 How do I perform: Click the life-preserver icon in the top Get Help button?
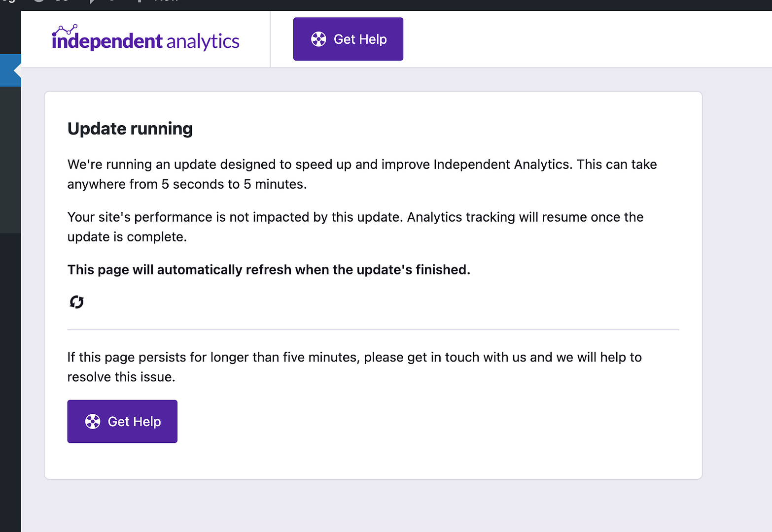tap(319, 39)
